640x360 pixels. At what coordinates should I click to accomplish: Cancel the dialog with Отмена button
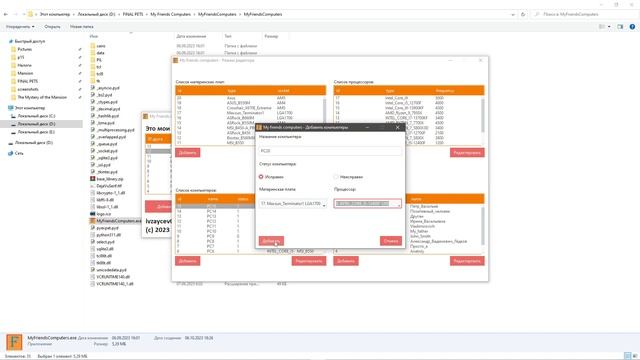click(x=391, y=241)
